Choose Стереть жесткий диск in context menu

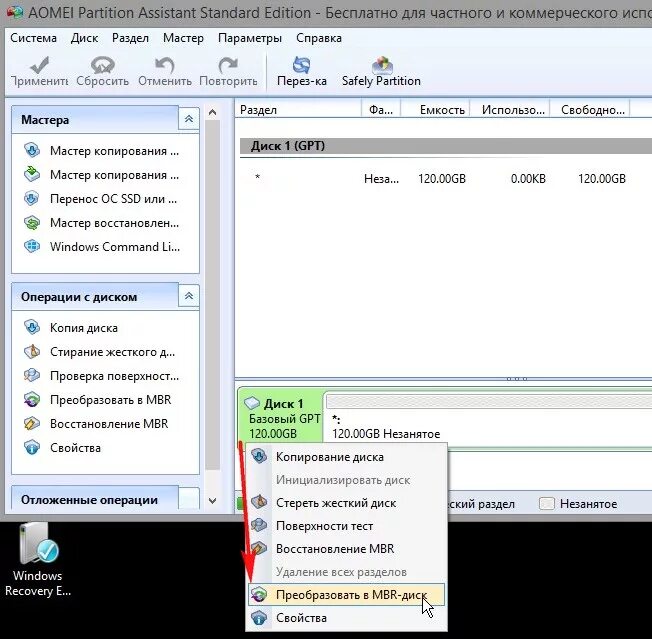tap(346, 503)
